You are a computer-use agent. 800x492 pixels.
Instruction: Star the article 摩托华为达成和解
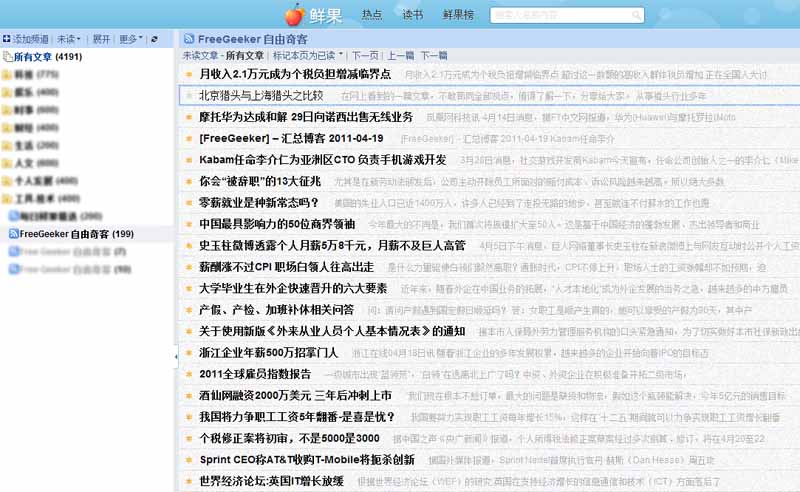pos(189,117)
